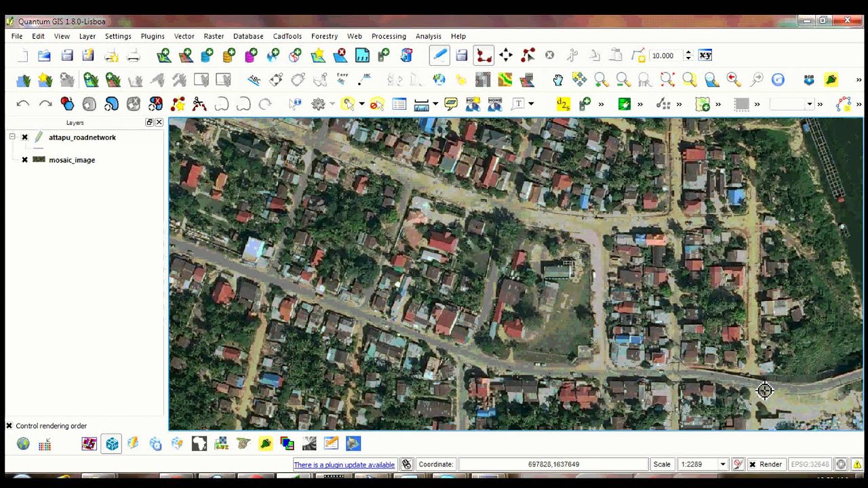Open the Plugins menu

point(153,36)
